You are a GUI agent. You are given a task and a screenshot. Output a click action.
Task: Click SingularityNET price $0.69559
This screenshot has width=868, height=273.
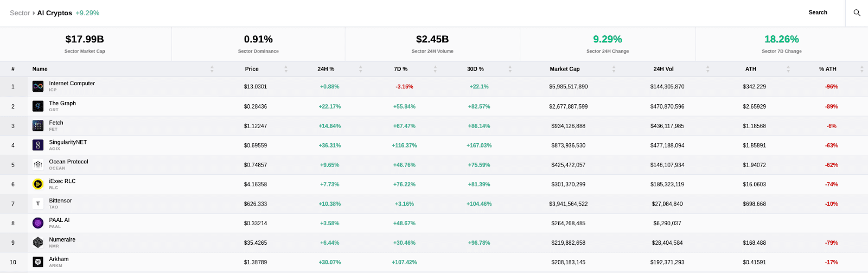(x=256, y=145)
